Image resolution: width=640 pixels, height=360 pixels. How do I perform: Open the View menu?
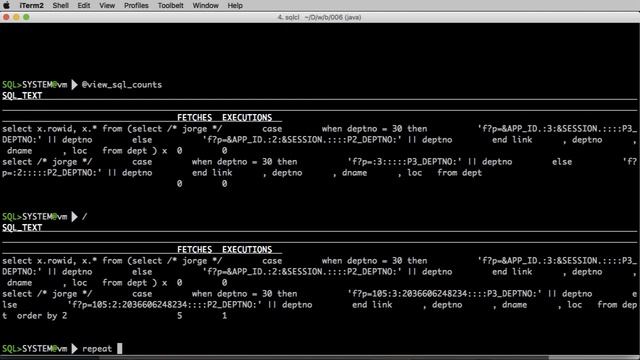pyautogui.click(x=107, y=5)
